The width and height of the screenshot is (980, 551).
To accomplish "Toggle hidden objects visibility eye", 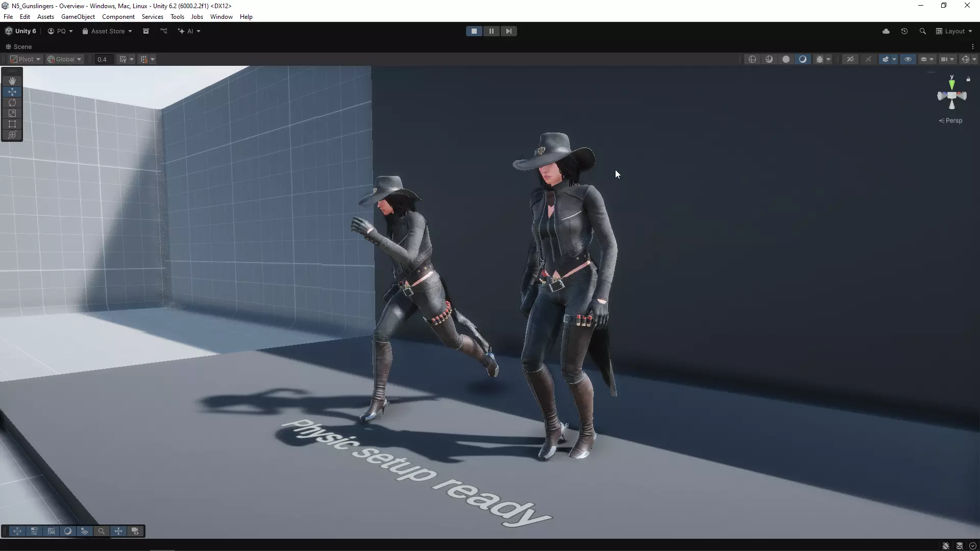I will [x=908, y=59].
